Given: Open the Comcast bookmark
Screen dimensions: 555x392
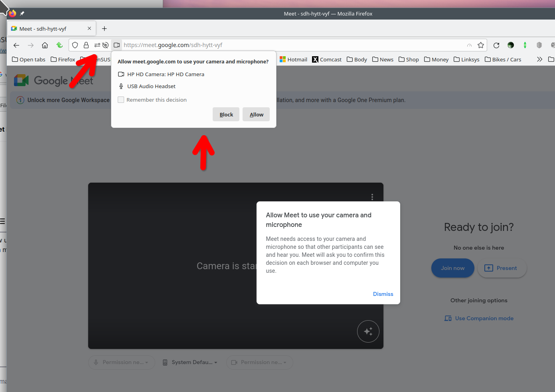Looking at the screenshot, I should coord(327,59).
